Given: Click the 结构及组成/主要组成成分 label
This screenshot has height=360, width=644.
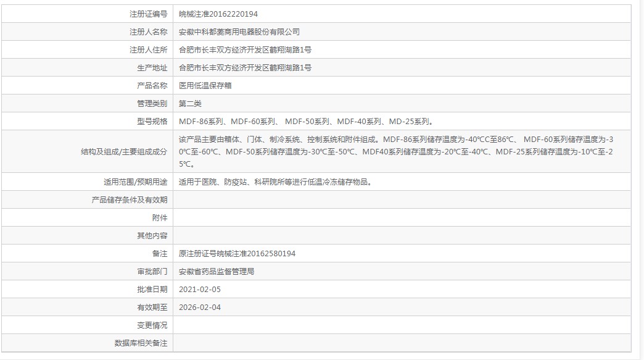Looking at the screenshot, I should tap(124, 152).
